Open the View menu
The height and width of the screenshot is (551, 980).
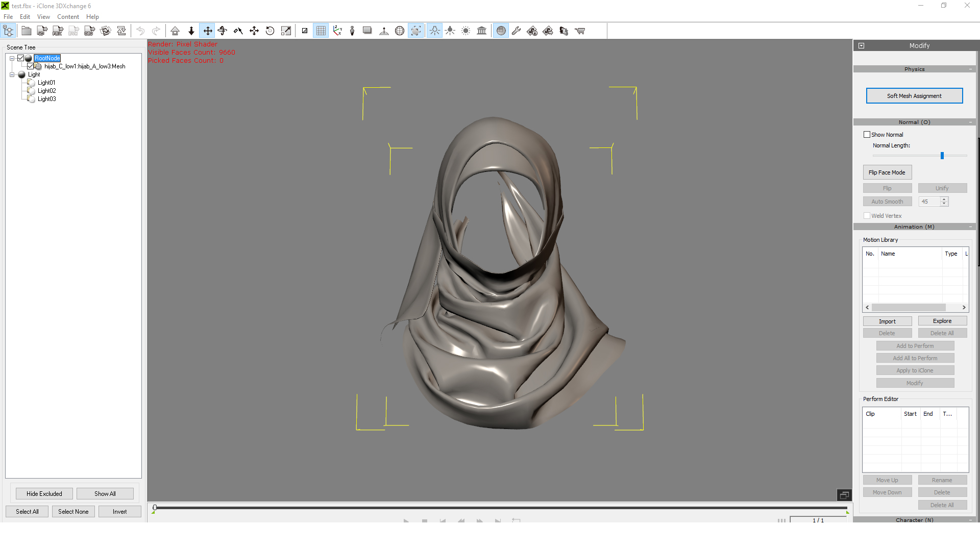pos(43,17)
